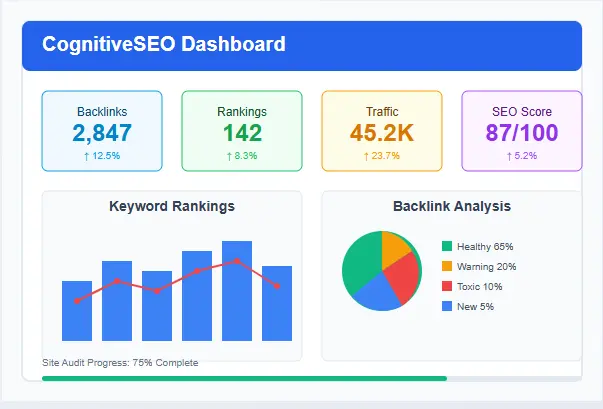Click the green Site Audit progress bar
The width and height of the screenshot is (603, 409).
(x=244, y=378)
